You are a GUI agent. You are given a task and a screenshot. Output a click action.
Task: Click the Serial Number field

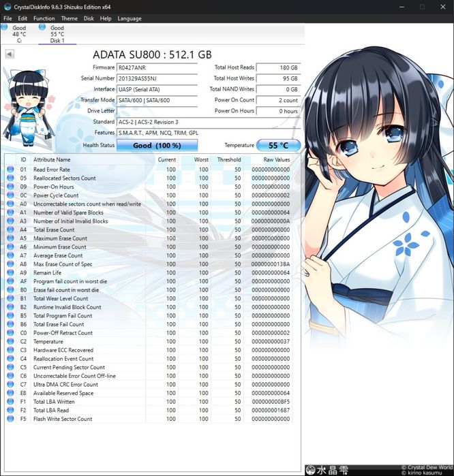pos(157,78)
